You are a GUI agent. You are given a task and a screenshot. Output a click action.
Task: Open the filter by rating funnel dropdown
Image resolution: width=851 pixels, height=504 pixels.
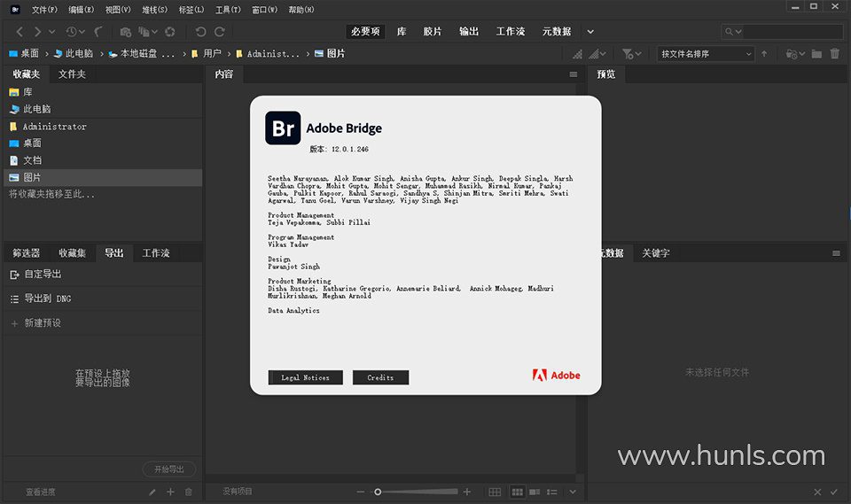[x=632, y=54]
